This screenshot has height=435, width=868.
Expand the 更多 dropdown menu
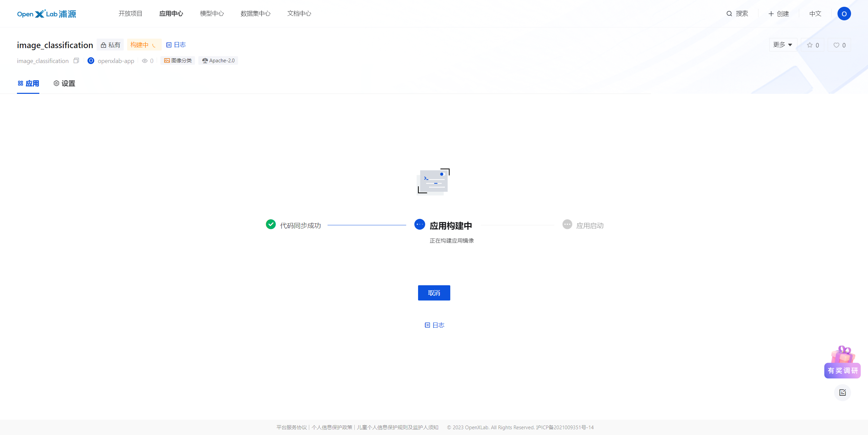click(x=783, y=44)
